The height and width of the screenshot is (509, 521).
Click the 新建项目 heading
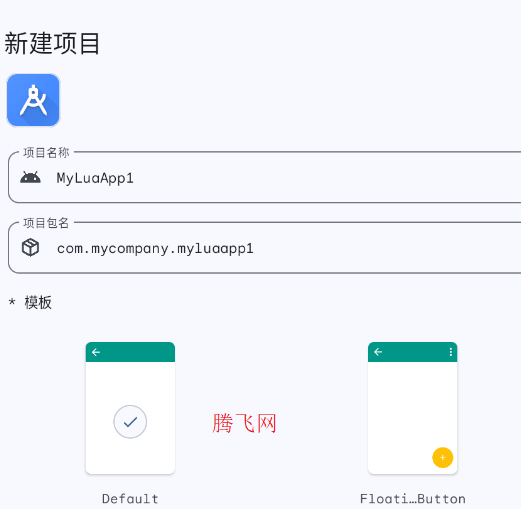[52, 44]
